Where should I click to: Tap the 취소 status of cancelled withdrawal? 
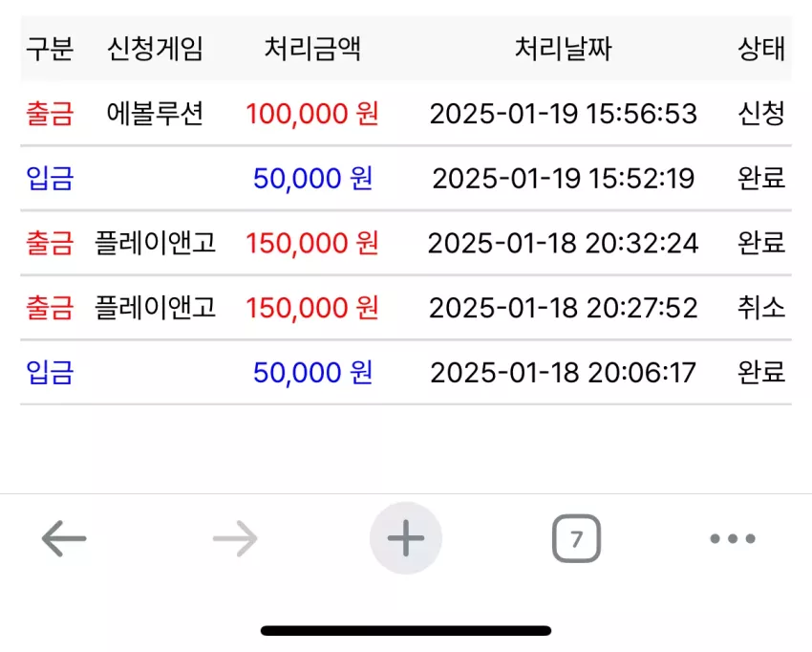pos(761,307)
